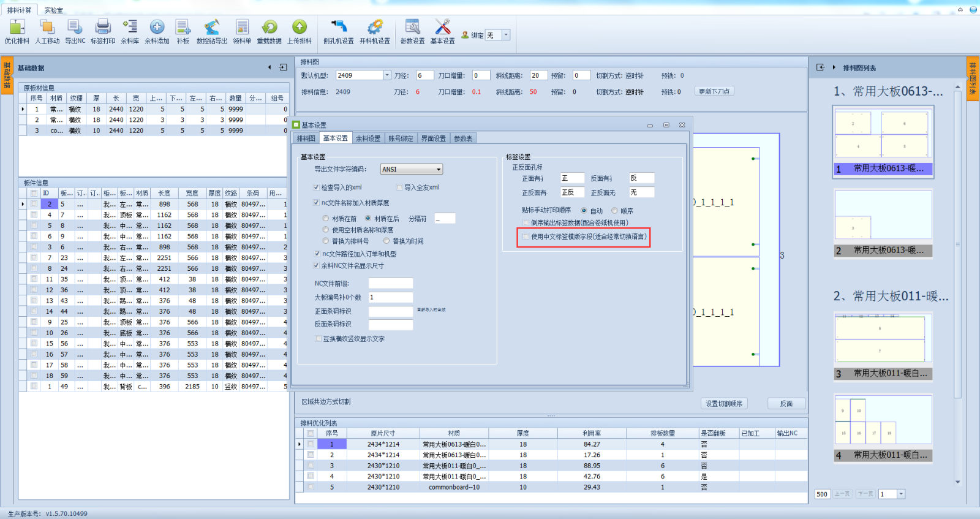Select thumbnail 3 常用大板011-暖白
The image size is (980, 519).
[x=883, y=346]
